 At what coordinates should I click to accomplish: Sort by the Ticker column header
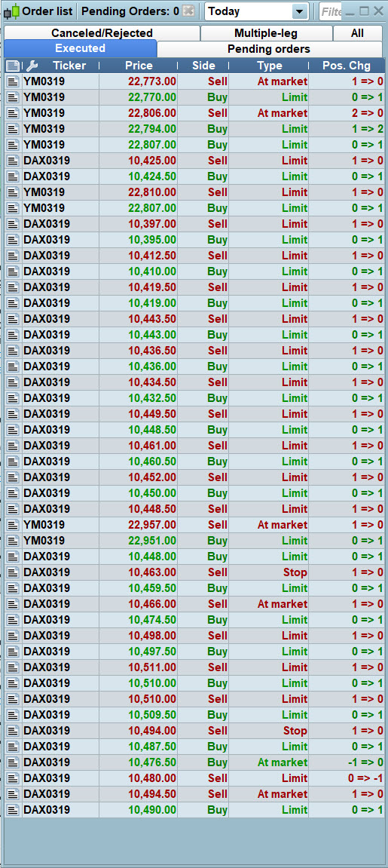[69, 66]
